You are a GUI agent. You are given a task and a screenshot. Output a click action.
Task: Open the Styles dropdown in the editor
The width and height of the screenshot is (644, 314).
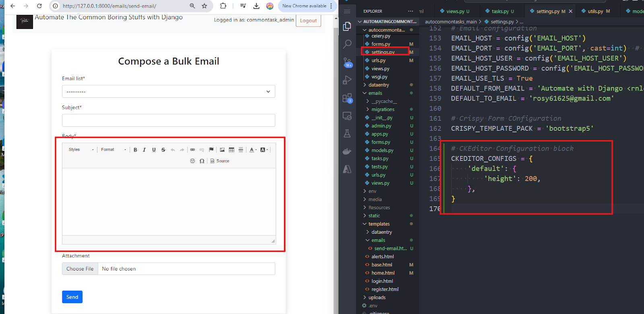pos(81,150)
